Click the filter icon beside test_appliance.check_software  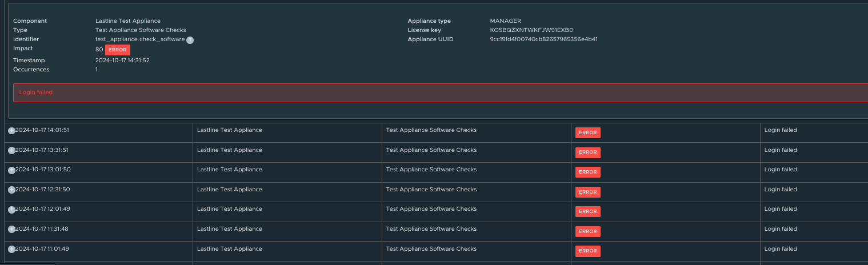coord(190,40)
